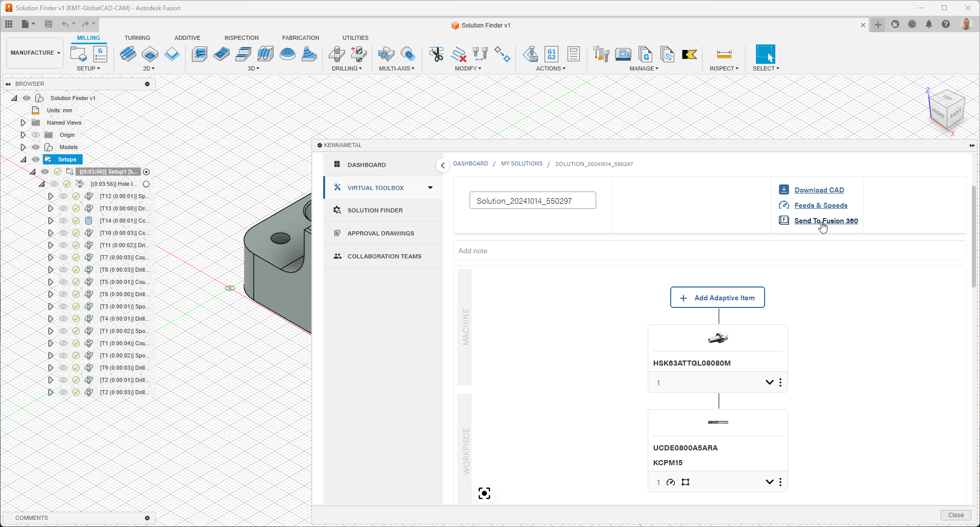Click the focus target icon in workpiece panel
Screen dimensions: 980x527
(x=484, y=493)
